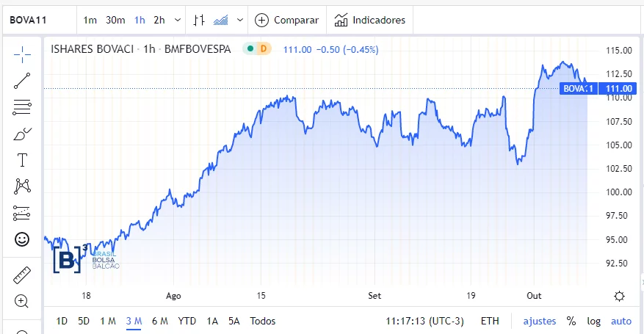Select the crosshair cursor tool
The image size is (644, 334).
(x=22, y=54)
